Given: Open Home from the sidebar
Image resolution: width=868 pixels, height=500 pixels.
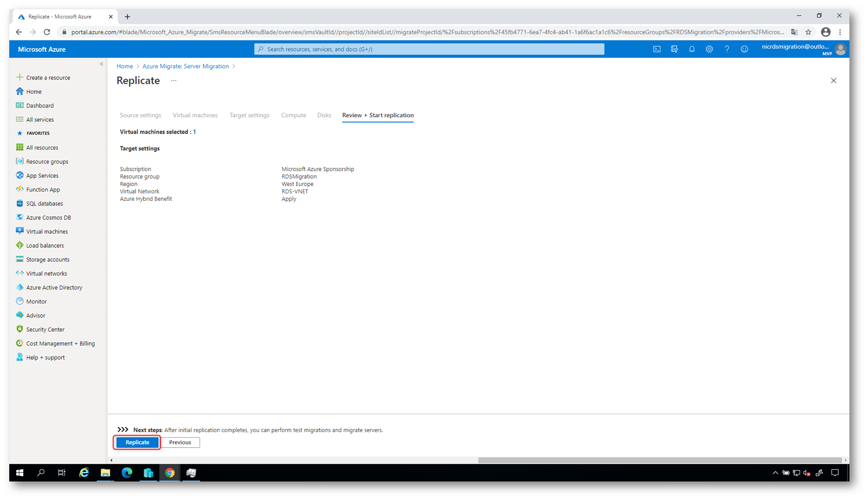Looking at the screenshot, I should click(x=34, y=91).
